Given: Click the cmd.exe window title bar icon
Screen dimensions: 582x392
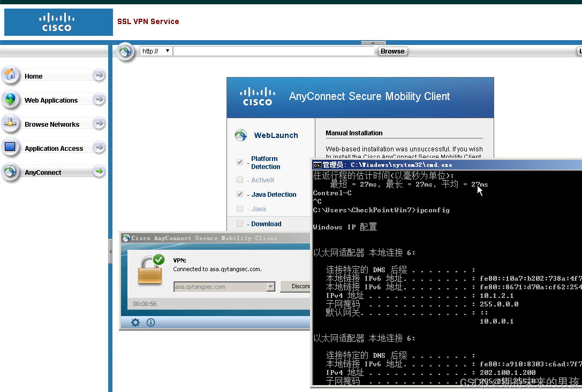Looking at the screenshot, I should (x=317, y=165).
